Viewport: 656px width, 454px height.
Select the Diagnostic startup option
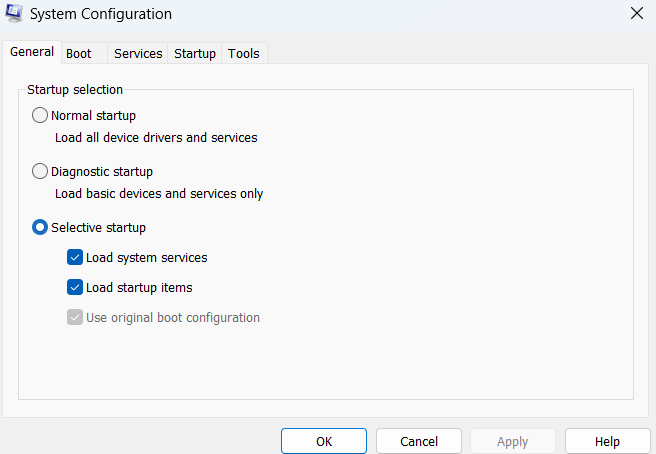40,171
